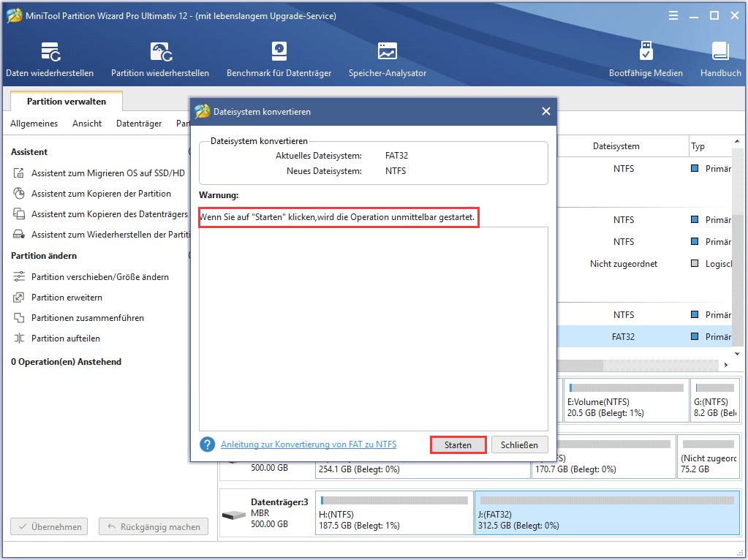Open Assistent zum Kopieren des Datenträgers
The image size is (748, 560).
110,214
